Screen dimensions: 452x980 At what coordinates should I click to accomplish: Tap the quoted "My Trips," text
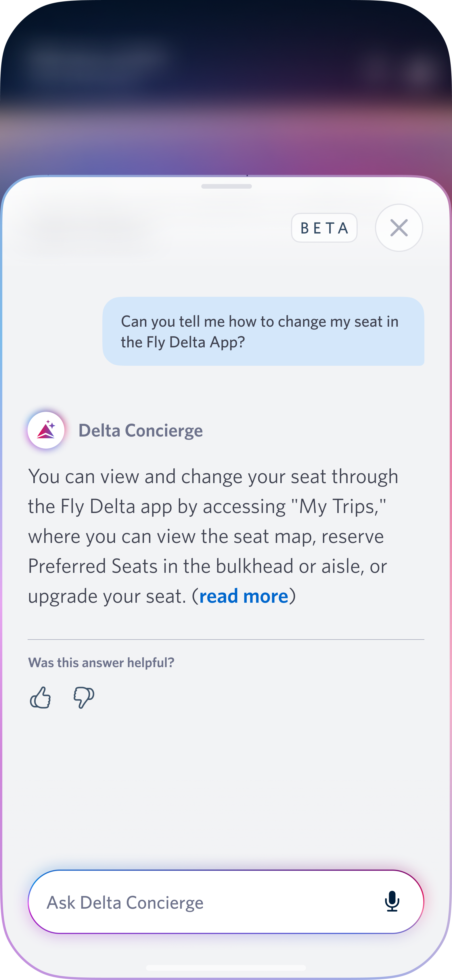pos(339,507)
